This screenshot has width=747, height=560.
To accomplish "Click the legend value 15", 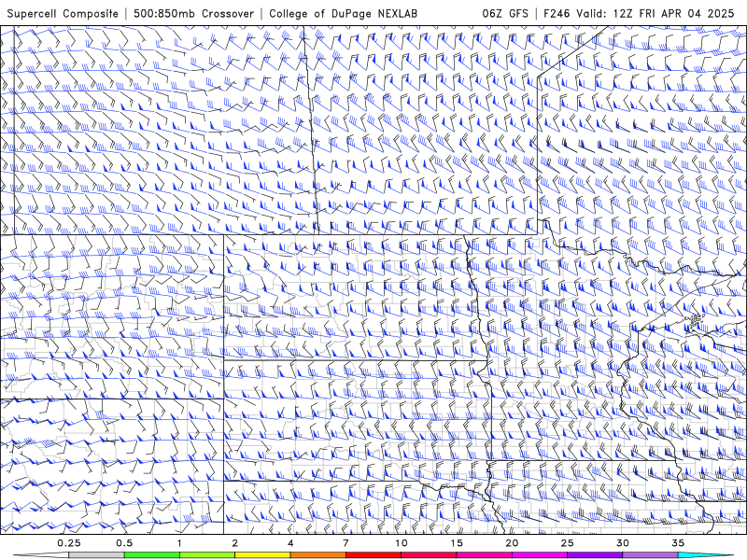I will tap(457, 543).
